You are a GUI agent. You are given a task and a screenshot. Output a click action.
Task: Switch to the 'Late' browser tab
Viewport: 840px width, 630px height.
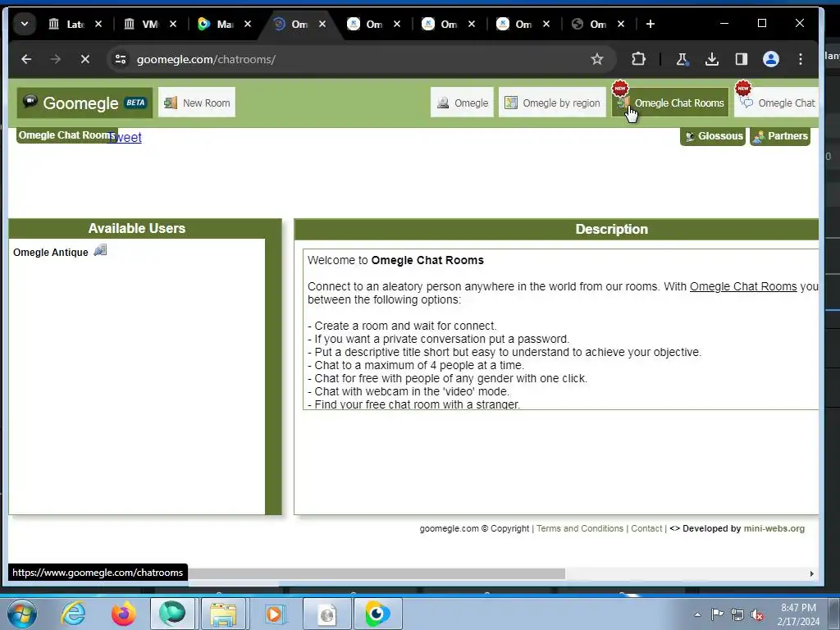(66, 24)
